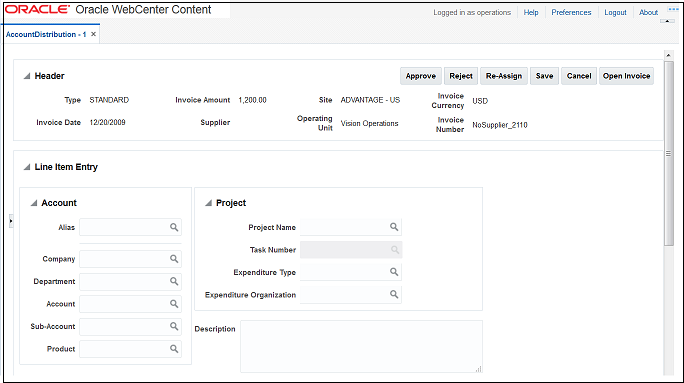Select the AccountDistribution - 1 tab
The width and height of the screenshot is (684, 383).
46,34
